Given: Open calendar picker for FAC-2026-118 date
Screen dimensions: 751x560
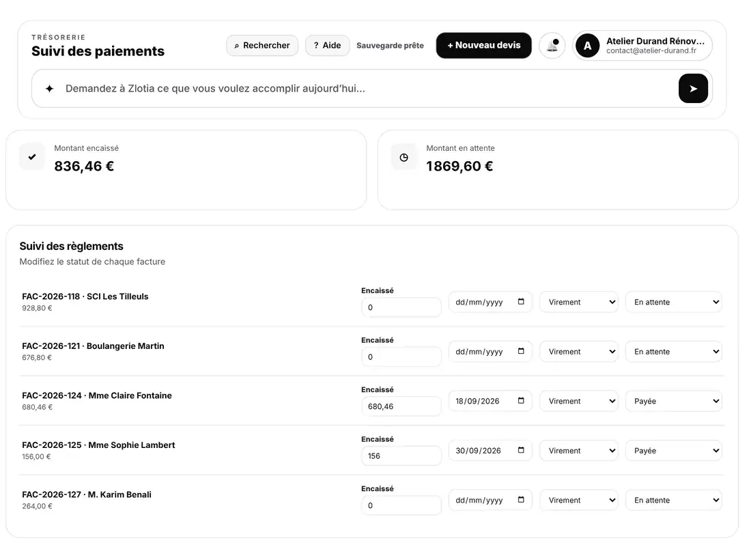Looking at the screenshot, I should [x=521, y=302].
